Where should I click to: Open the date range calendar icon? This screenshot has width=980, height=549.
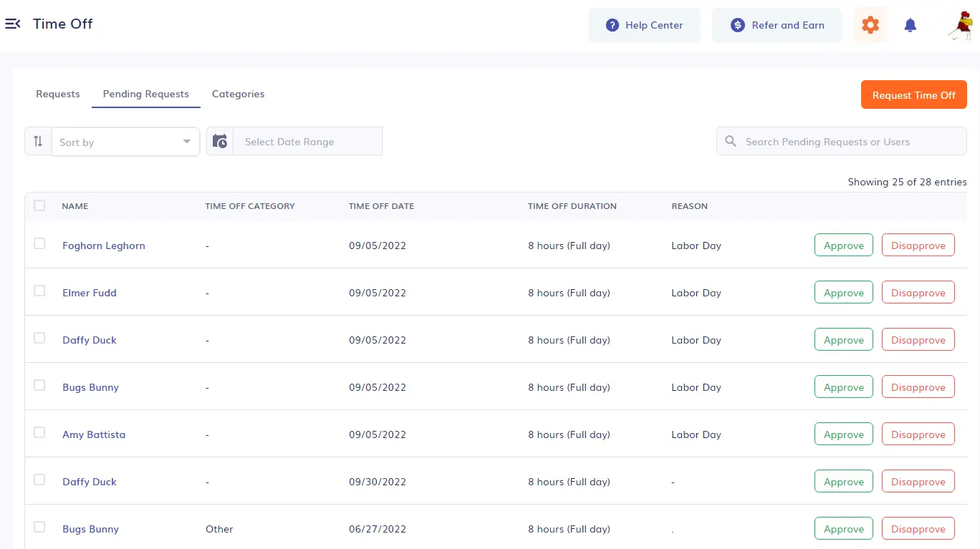[x=220, y=140]
